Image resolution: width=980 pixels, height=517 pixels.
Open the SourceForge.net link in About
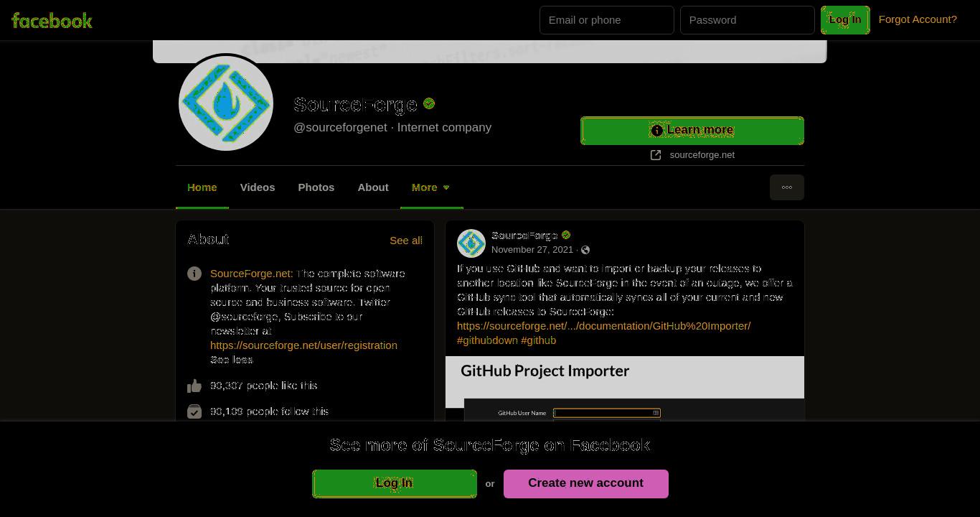251,274
